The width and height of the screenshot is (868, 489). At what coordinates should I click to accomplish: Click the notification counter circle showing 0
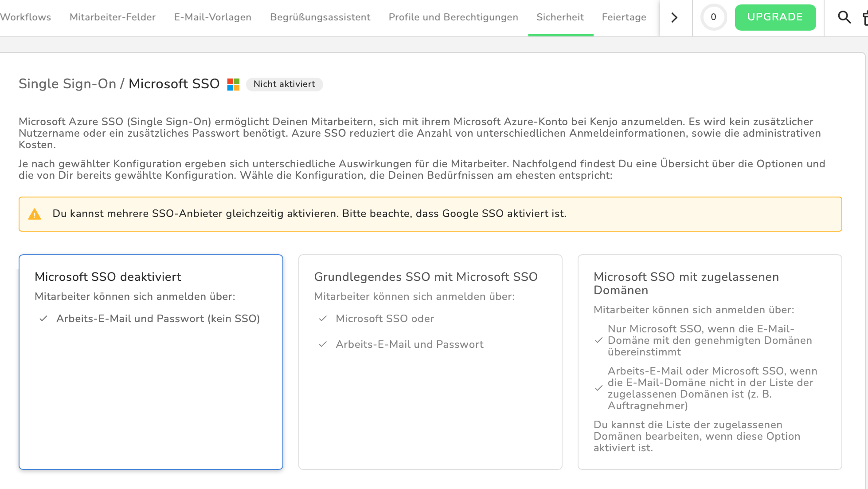713,17
